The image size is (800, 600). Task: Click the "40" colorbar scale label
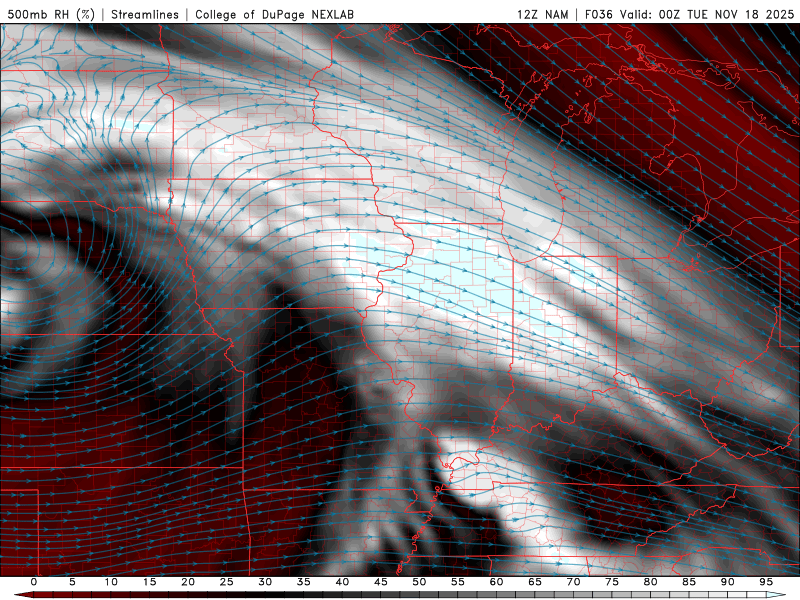pyautogui.click(x=342, y=582)
